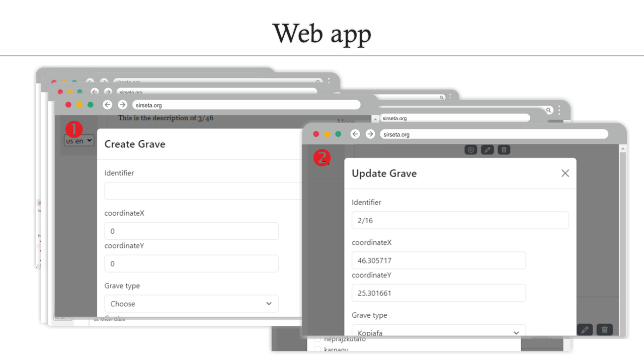This screenshot has width=644, height=362.
Task: Open the 'us en' language dropdown
Action: pyautogui.click(x=79, y=141)
